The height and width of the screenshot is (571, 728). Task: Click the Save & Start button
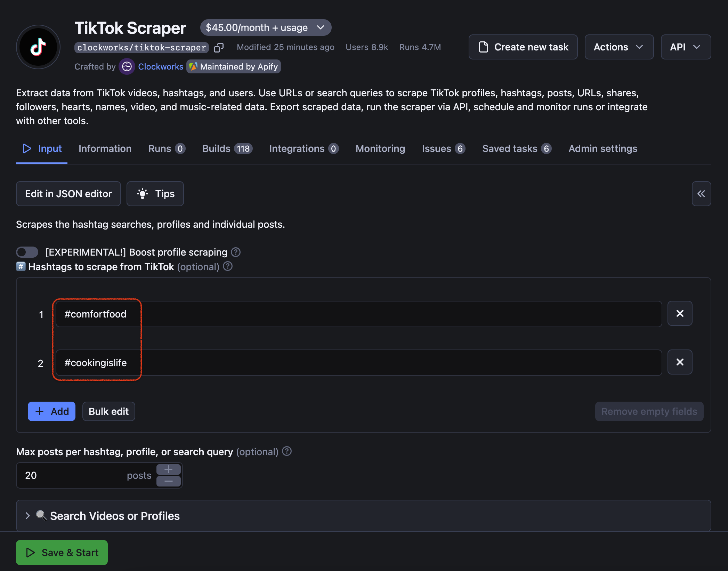[62, 552]
